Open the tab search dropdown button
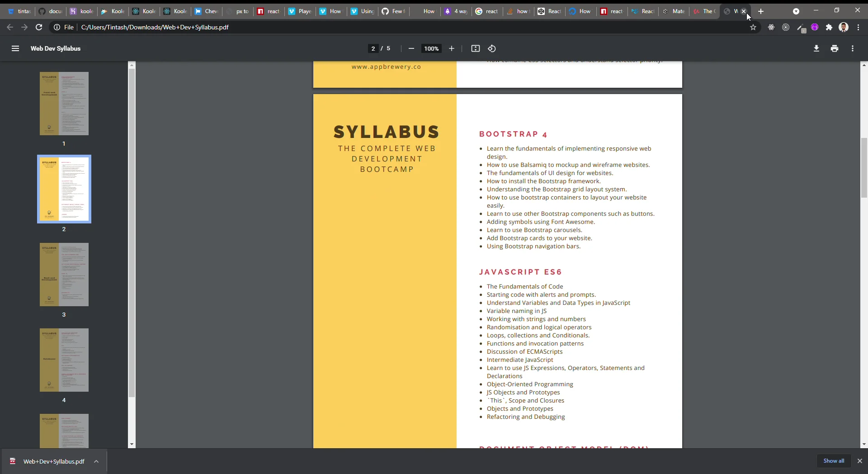Viewport: 868px width, 474px height. coord(796,11)
